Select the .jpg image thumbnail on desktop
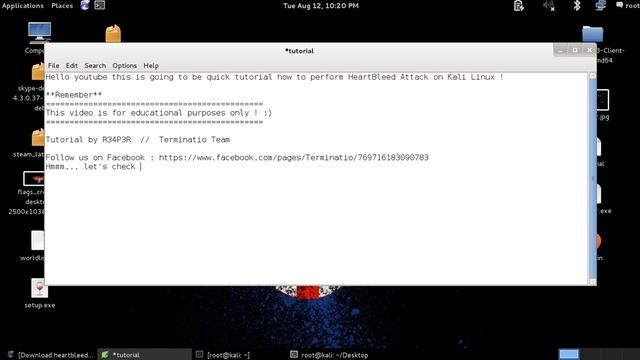The height and width of the screenshot is (360, 640). point(602,100)
